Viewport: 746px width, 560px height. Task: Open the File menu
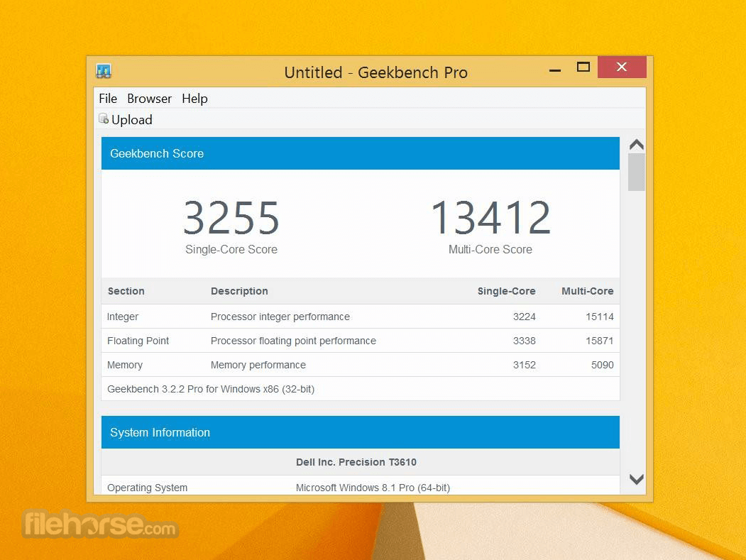point(108,99)
